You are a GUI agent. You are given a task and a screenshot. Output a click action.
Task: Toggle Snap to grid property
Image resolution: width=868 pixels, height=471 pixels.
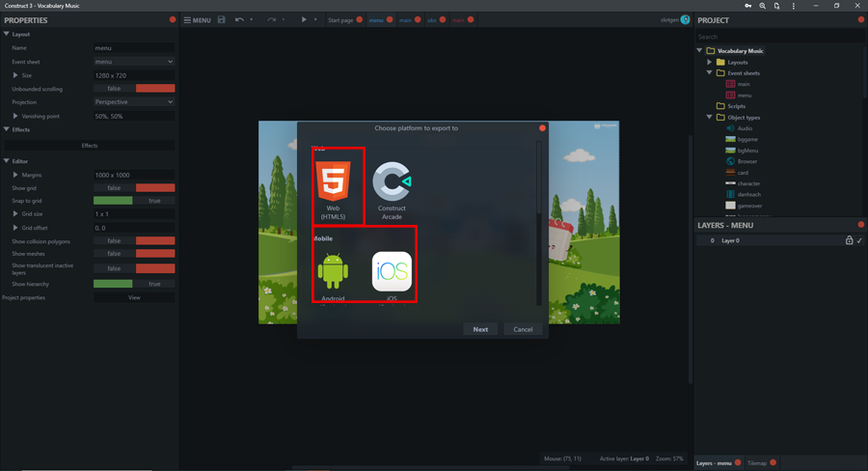tap(134, 201)
